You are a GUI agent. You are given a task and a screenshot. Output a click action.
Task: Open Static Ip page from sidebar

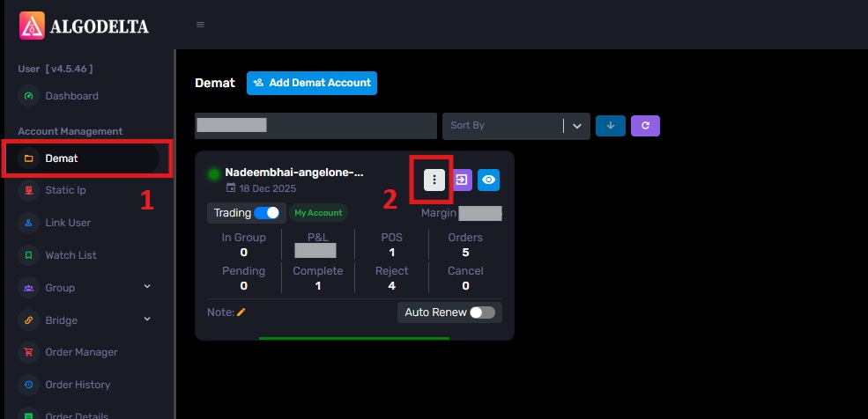(65, 190)
